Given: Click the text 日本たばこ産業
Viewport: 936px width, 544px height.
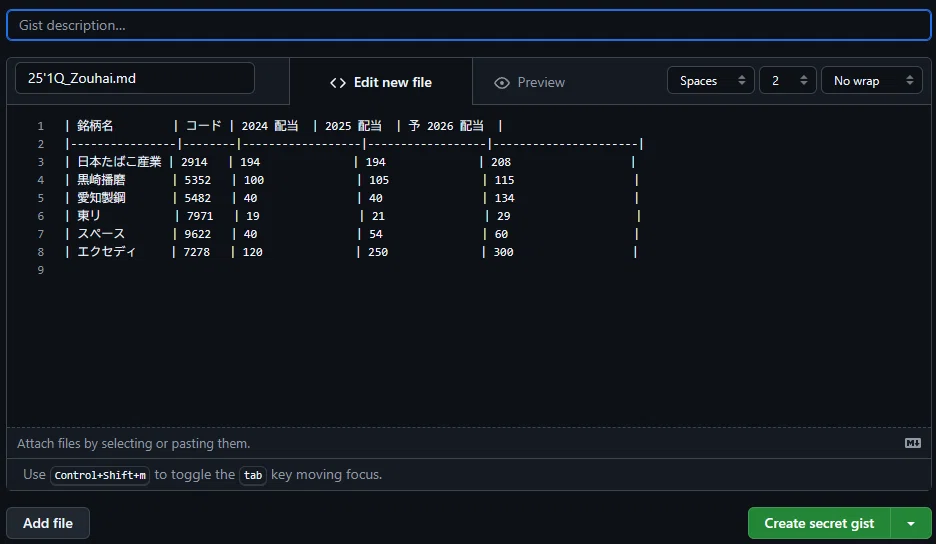Looking at the screenshot, I should click(119, 162).
